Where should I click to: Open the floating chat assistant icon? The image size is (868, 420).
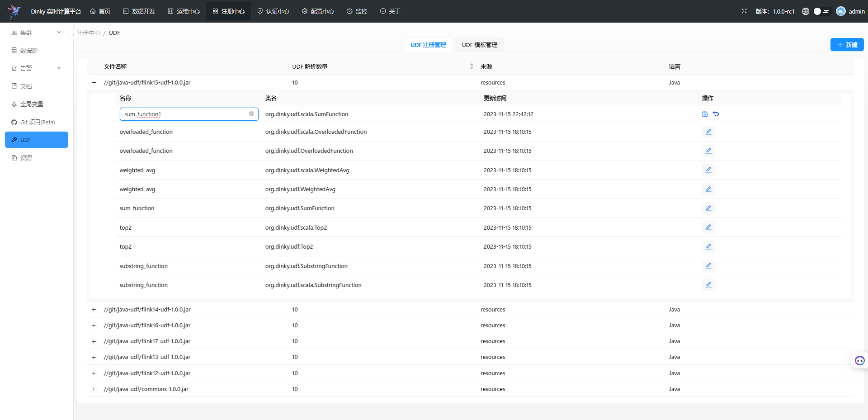[859, 360]
